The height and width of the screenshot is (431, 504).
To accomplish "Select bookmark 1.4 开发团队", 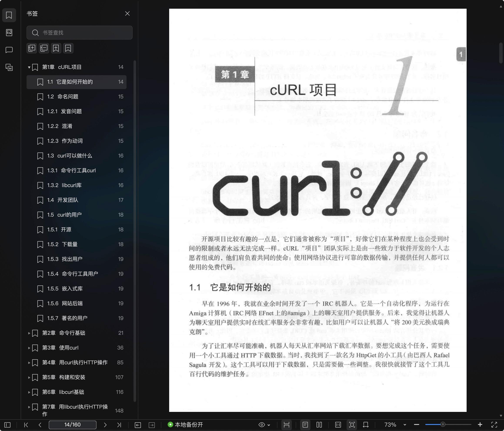I will click(x=76, y=200).
